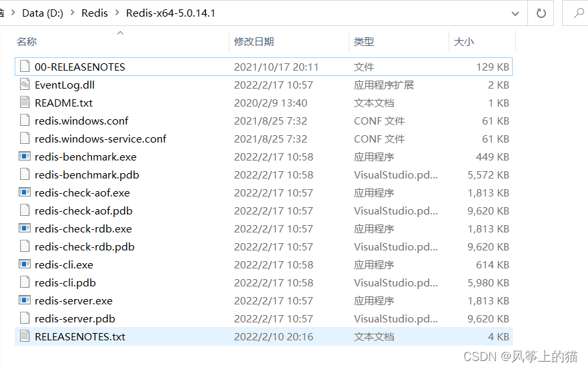Click the 2021/10/17 20:11 date cell

coord(276,67)
